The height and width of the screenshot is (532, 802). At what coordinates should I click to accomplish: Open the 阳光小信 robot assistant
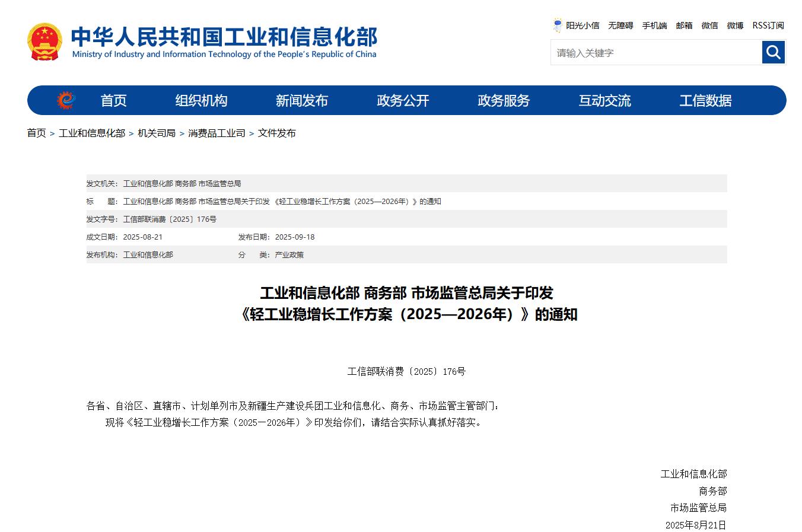pyautogui.click(x=576, y=26)
